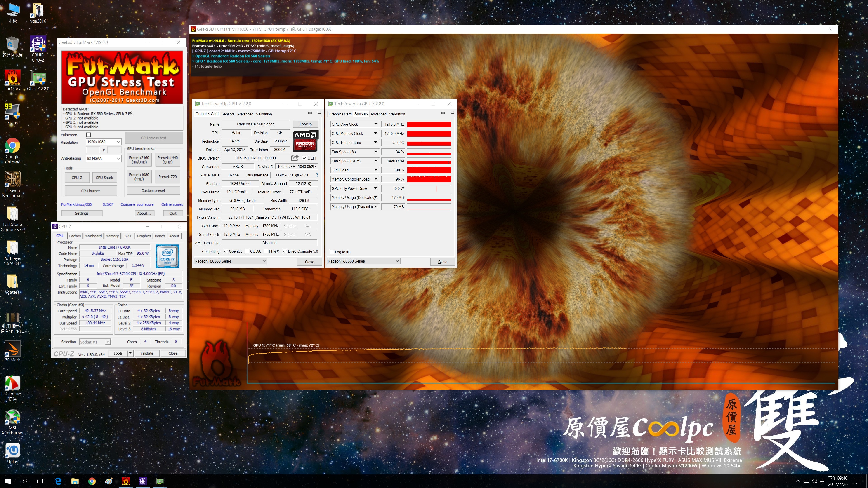Launch Google Chrome from the desktop
Viewport: 868px width, 488px height.
tap(12, 150)
